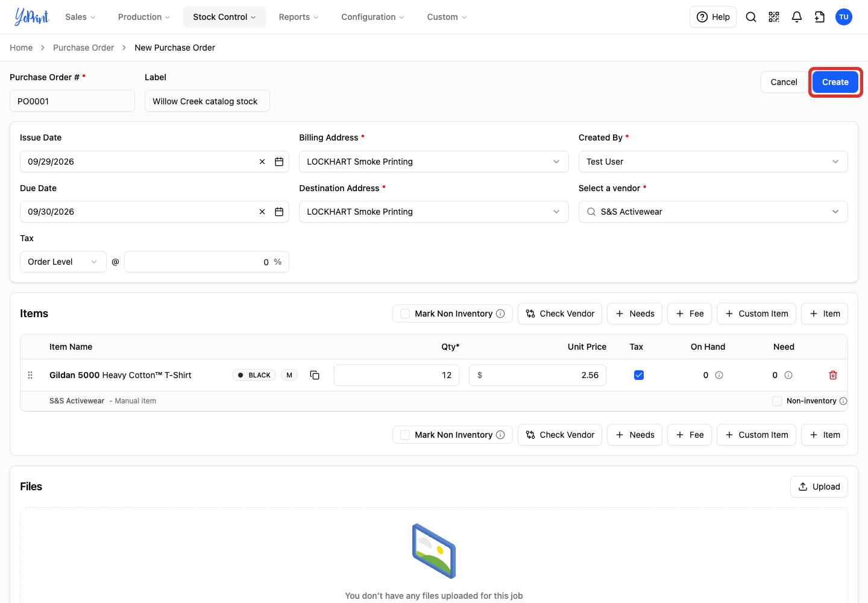This screenshot has height=603, width=868.
Task: Open the Order Level tax dropdown
Action: coord(63,262)
